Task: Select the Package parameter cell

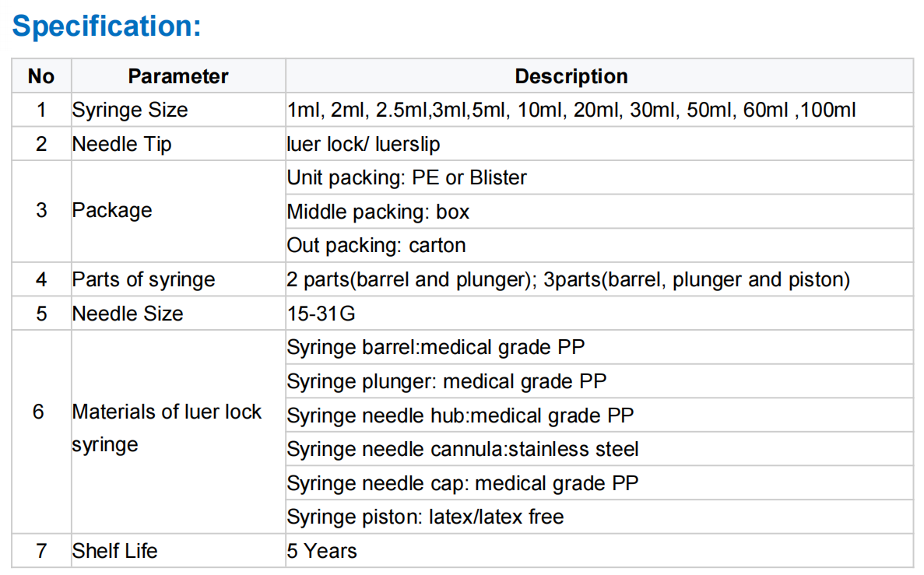Action: click(178, 211)
